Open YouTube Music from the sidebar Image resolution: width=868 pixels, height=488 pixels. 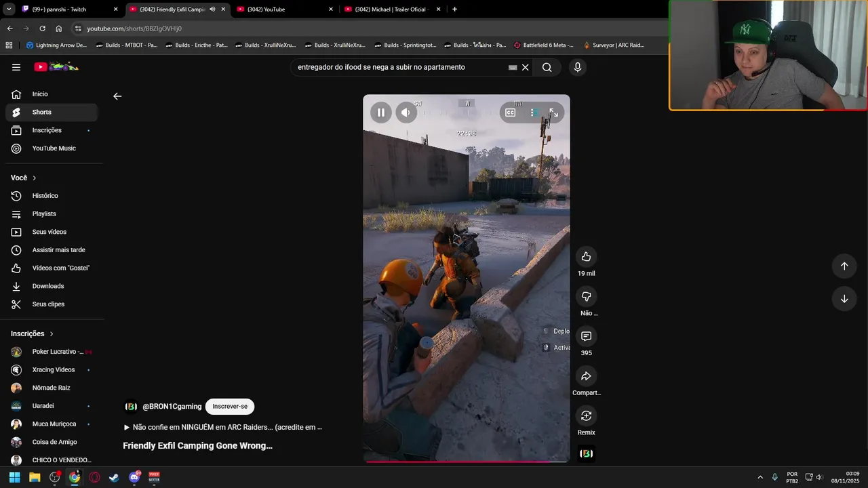52,148
